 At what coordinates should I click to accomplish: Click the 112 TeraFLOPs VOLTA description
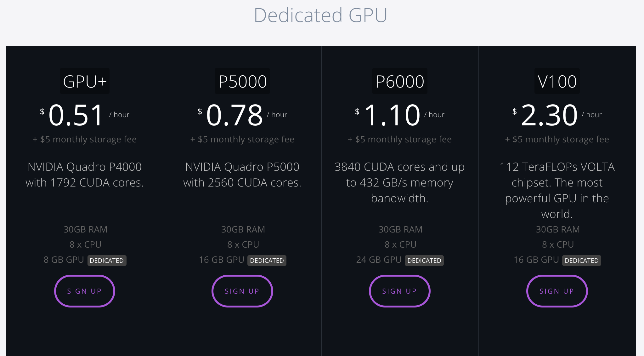click(x=557, y=190)
